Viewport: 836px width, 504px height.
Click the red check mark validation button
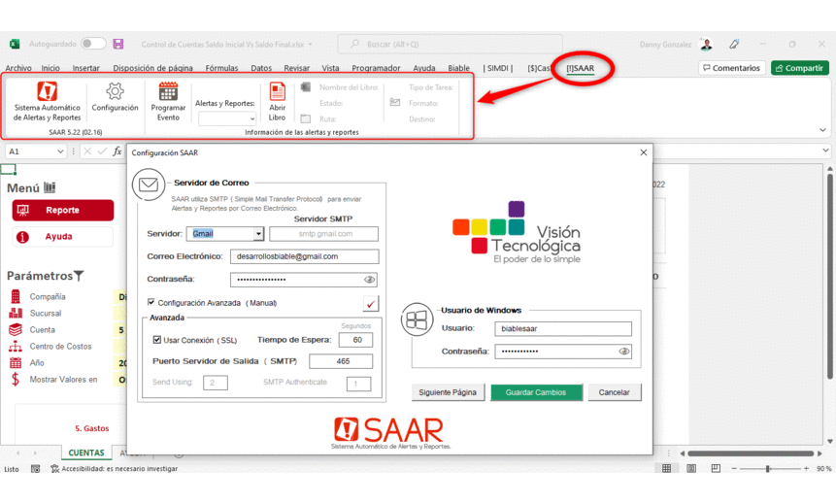click(371, 303)
